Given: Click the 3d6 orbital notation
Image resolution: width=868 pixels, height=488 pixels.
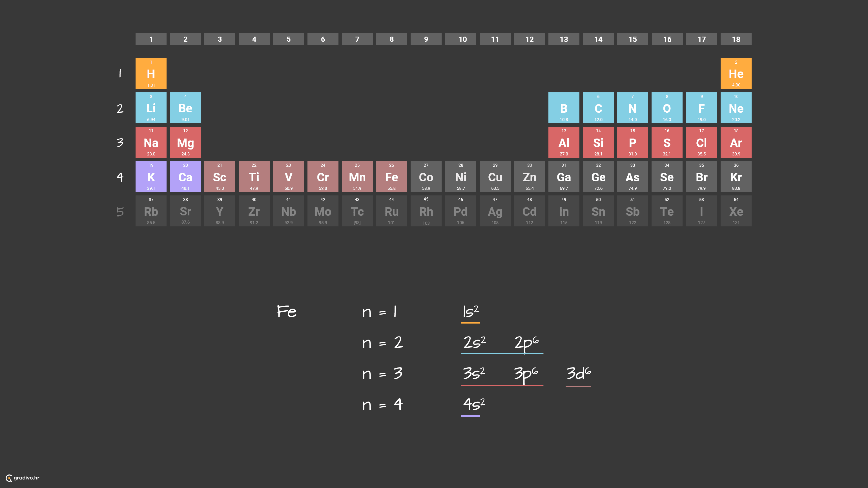Looking at the screenshot, I should [x=578, y=373].
